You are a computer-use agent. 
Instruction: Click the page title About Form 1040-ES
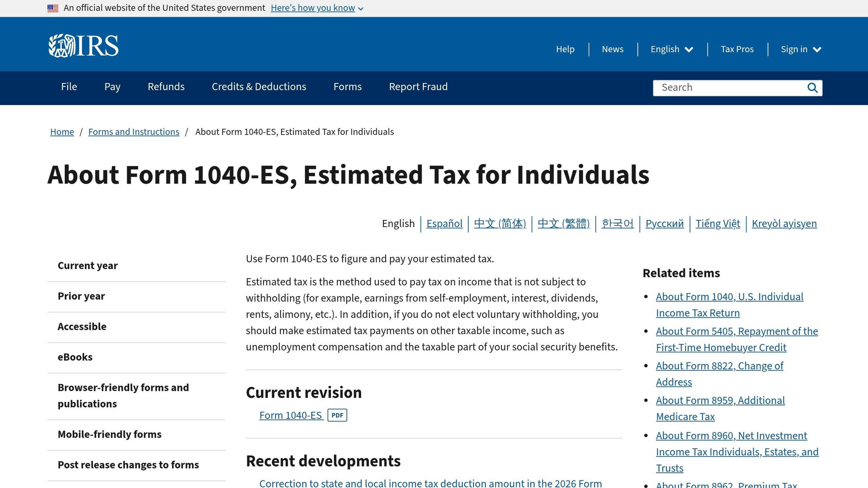(x=348, y=175)
